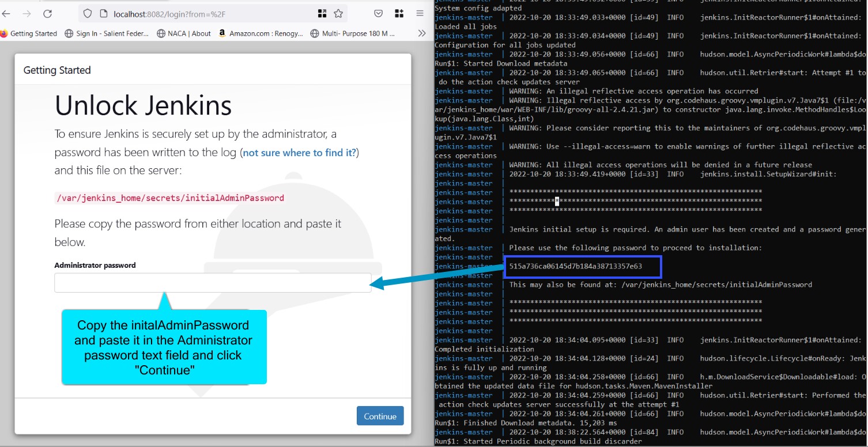Click 'Completed initialization' line in terminal
868x447 pixels.
(x=485, y=349)
